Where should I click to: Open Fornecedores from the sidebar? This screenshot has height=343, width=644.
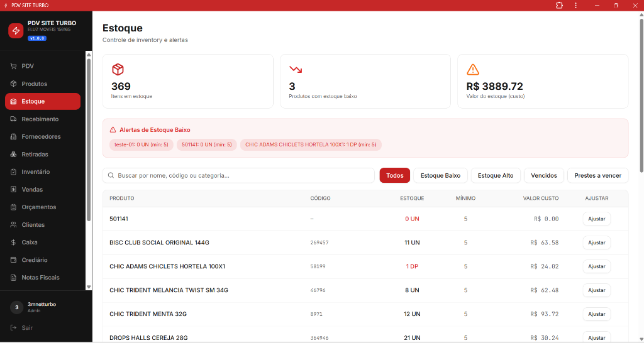coord(43,136)
